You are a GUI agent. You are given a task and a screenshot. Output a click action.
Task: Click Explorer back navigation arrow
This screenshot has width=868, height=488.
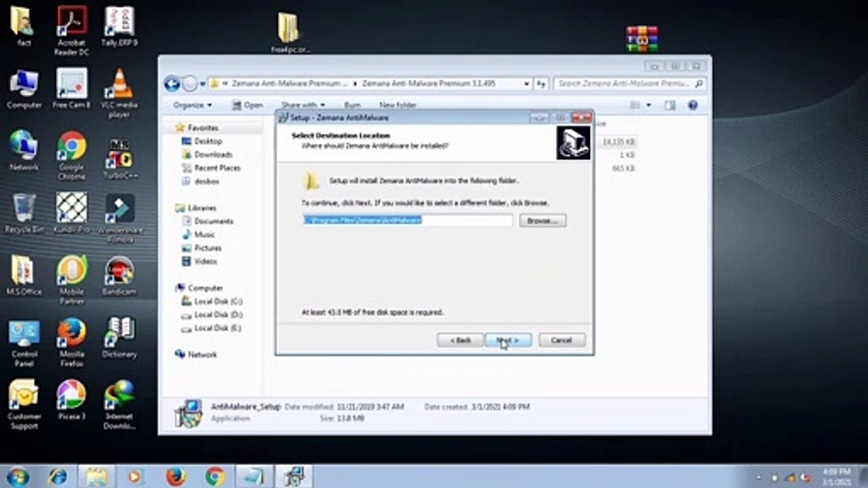172,84
